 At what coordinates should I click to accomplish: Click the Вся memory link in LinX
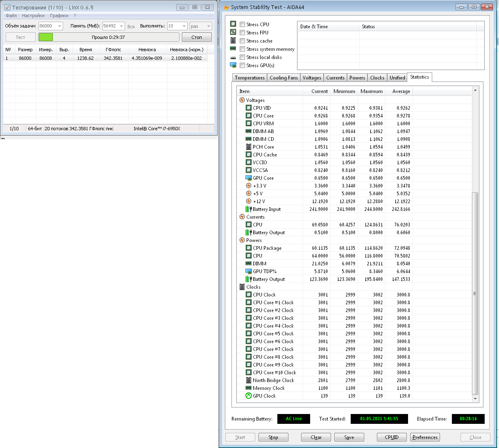click(131, 27)
